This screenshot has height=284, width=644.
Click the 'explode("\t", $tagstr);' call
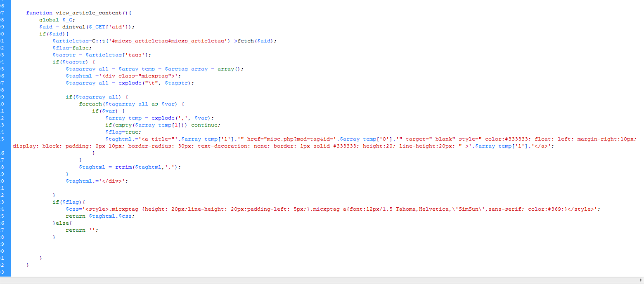(156, 83)
